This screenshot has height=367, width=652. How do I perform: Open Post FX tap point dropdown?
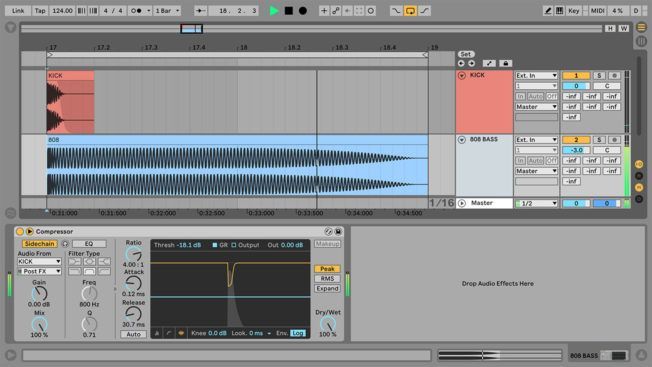click(x=40, y=271)
